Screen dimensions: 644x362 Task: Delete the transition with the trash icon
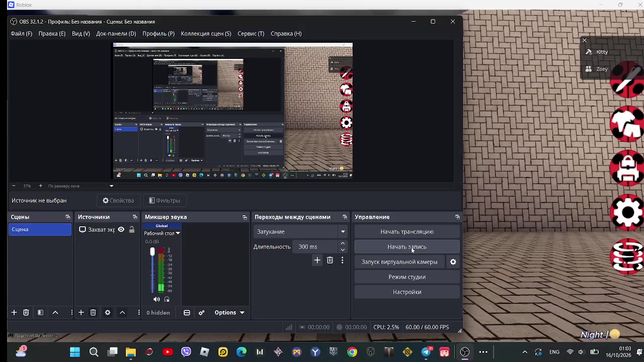330,260
